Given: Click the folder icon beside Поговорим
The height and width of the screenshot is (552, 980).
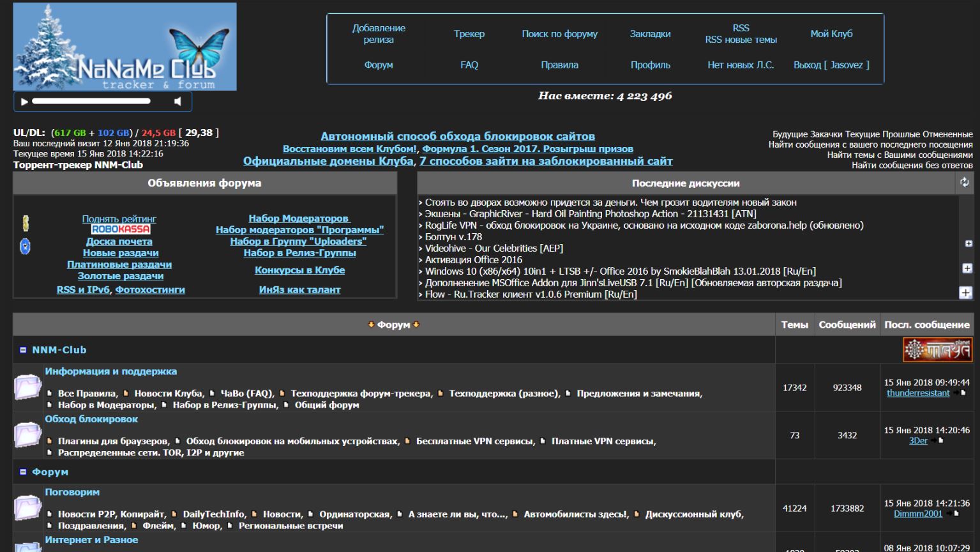Looking at the screenshot, I should click(x=27, y=508).
